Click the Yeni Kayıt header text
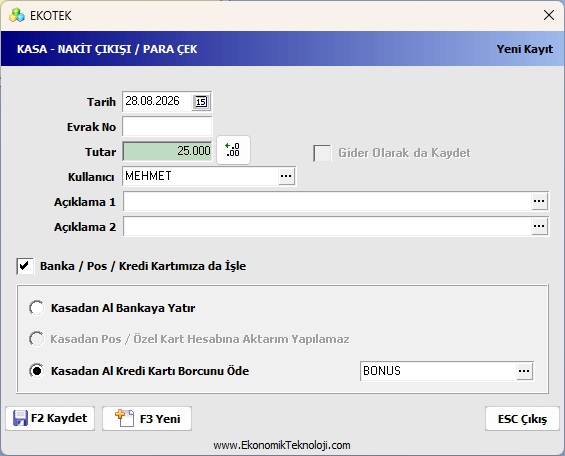Image resolution: width=565 pixels, height=456 pixels. [x=525, y=49]
